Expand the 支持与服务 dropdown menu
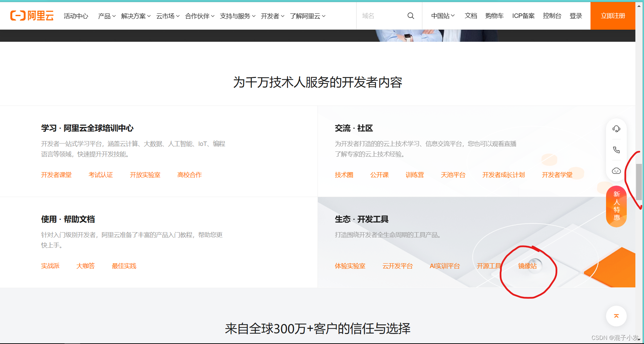The width and height of the screenshot is (644, 344). [x=238, y=16]
